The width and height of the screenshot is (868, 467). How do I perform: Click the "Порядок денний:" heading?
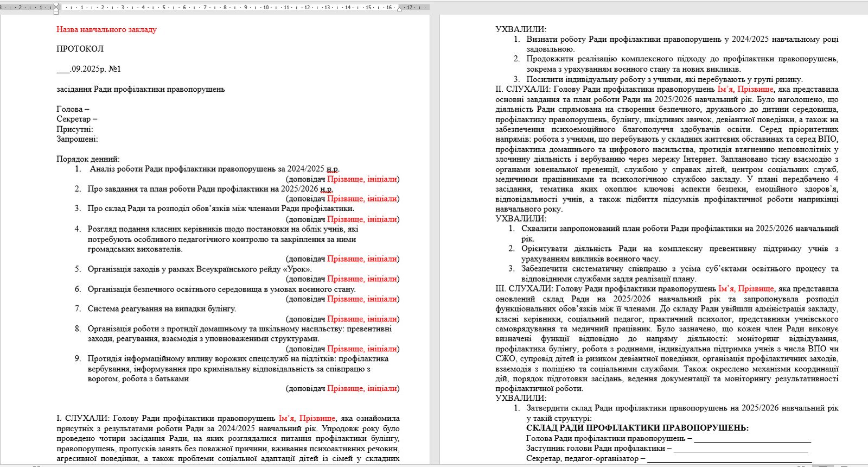click(88, 159)
